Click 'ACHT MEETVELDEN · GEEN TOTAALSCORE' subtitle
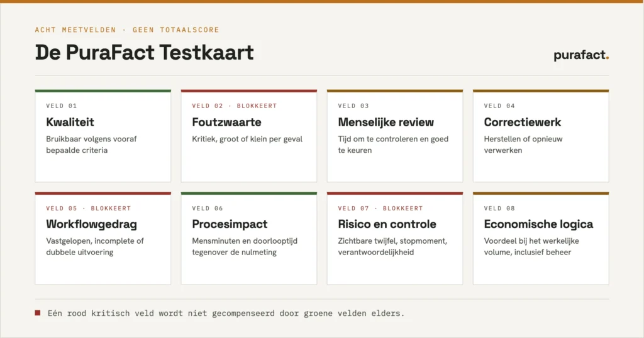This screenshot has height=338, width=644. pyautogui.click(x=127, y=30)
